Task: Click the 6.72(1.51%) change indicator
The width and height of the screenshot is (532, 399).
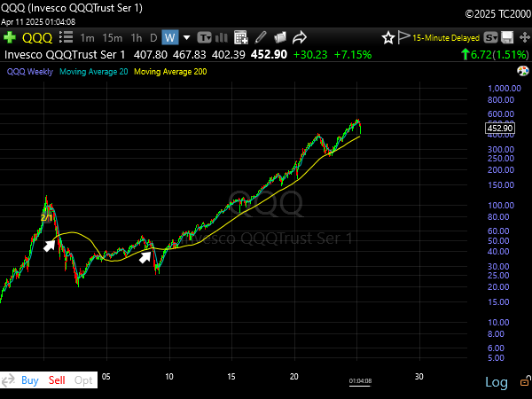Action: [495, 54]
